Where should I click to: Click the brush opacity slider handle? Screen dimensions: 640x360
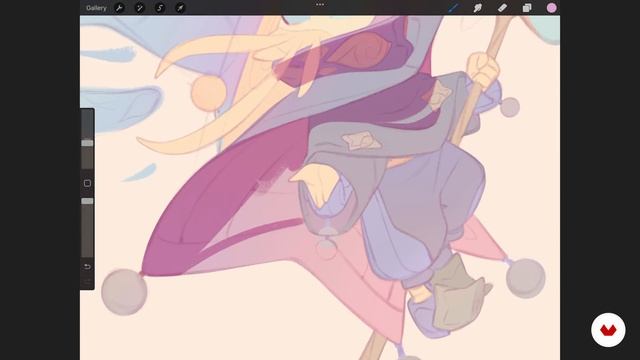coord(87,201)
